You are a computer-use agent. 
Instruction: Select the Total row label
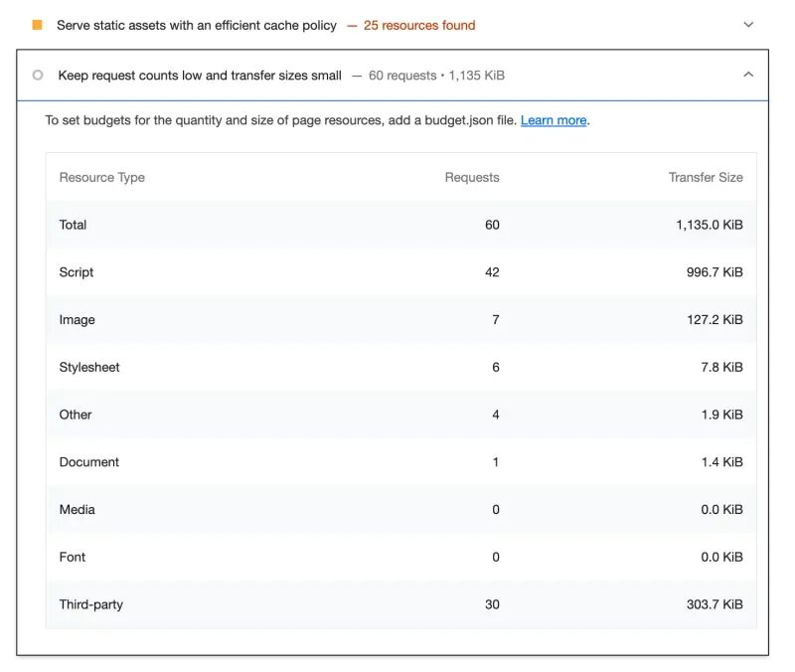coord(74,225)
